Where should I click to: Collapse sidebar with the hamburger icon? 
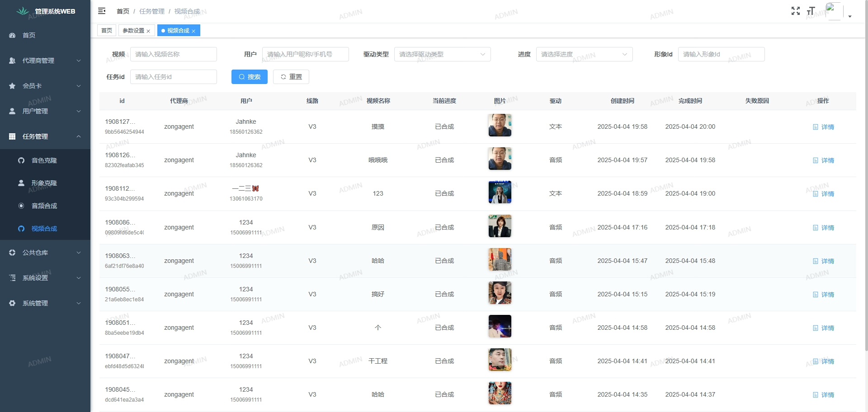(102, 11)
